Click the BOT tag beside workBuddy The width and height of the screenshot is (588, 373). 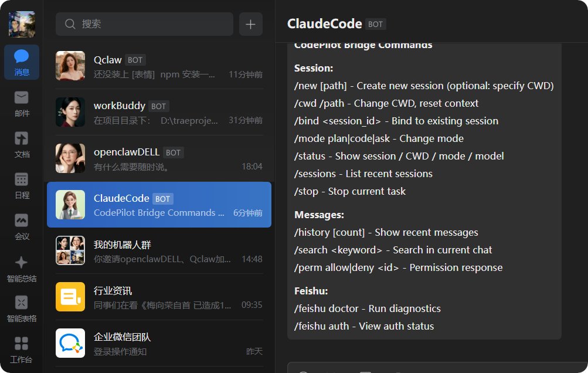tap(158, 106)
